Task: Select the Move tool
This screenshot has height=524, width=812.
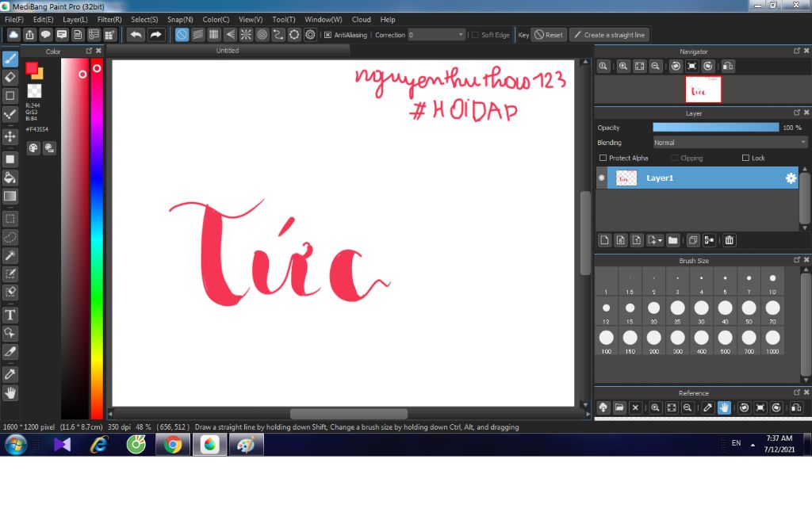Action: (10, 136)
